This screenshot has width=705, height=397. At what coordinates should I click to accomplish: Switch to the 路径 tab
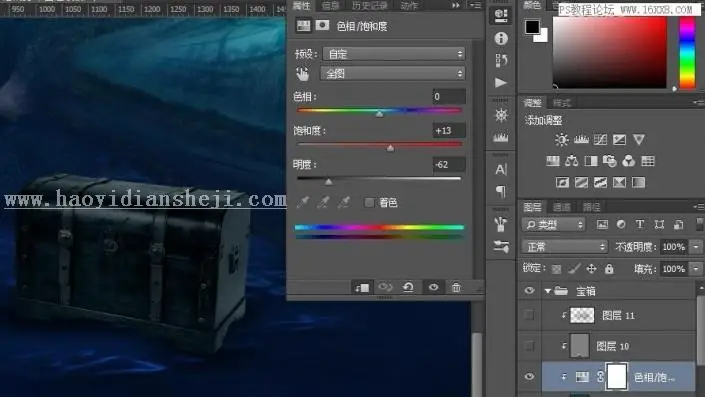coord(591,207)
